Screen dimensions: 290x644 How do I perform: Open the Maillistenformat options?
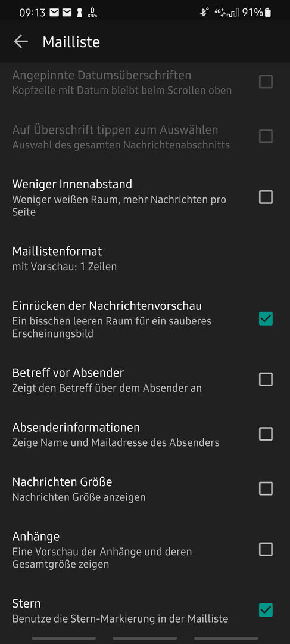click(x=145, y=258)
